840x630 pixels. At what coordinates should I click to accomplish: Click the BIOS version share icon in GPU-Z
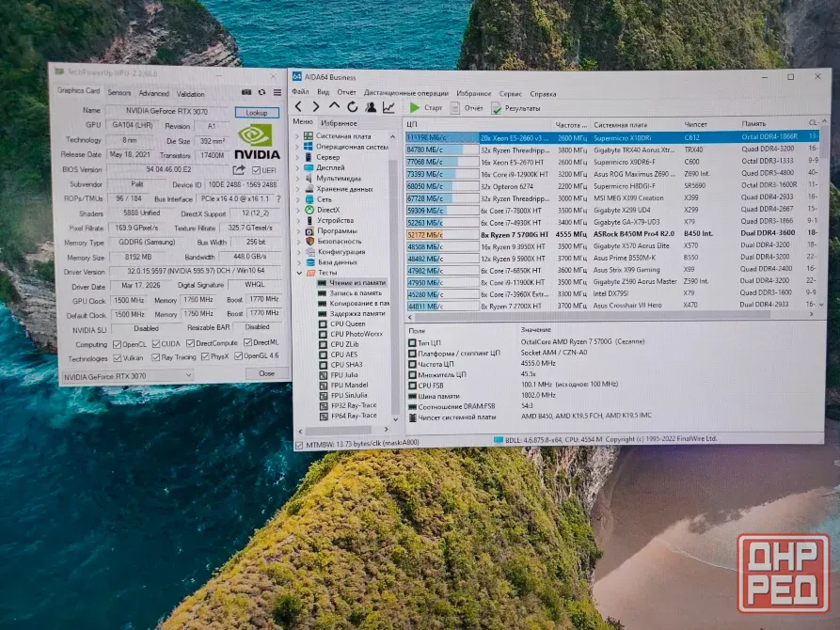(239, 170)
